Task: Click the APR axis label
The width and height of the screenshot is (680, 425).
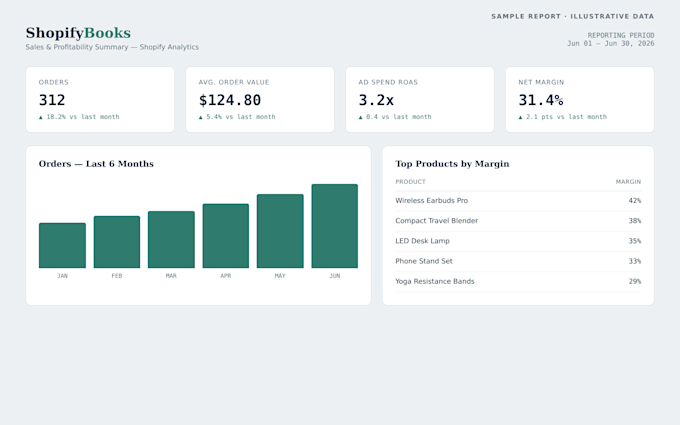Action: tap(226, 276)
